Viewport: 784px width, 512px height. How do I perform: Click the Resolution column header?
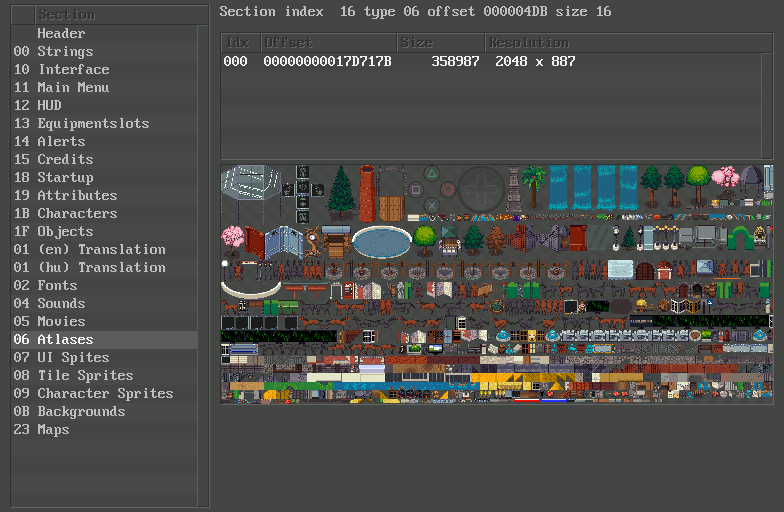[628, 43]
